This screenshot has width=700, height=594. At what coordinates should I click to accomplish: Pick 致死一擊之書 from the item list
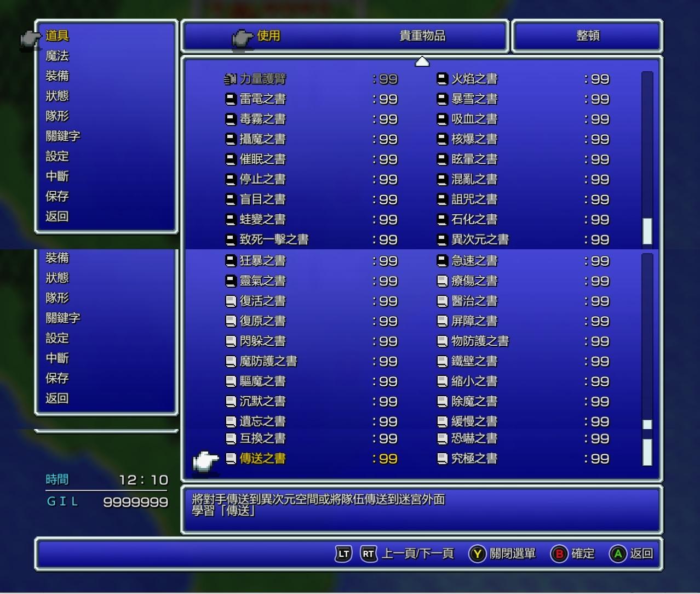pyautogui.click(x=274, y=240)
